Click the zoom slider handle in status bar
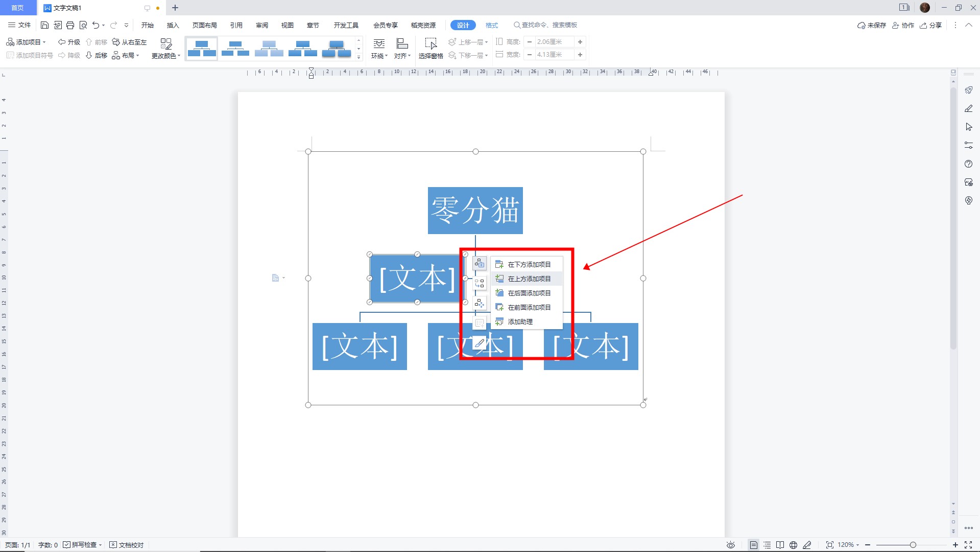The width and height of the screenshot is (980, 552). [x=913, y=545]
